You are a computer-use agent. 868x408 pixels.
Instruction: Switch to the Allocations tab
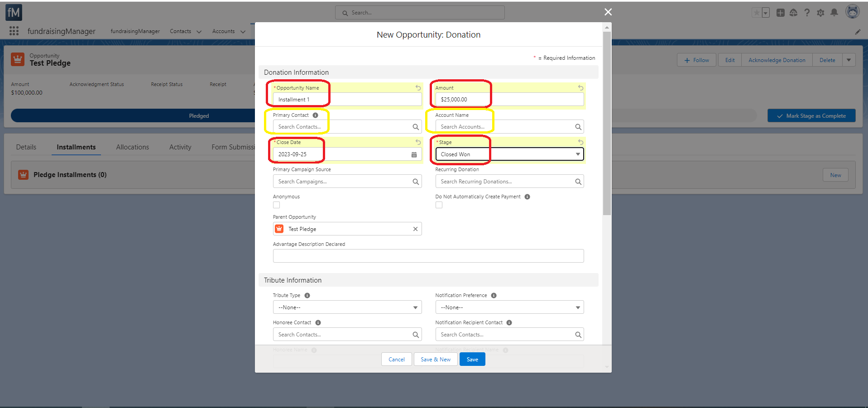pos(132,147)
